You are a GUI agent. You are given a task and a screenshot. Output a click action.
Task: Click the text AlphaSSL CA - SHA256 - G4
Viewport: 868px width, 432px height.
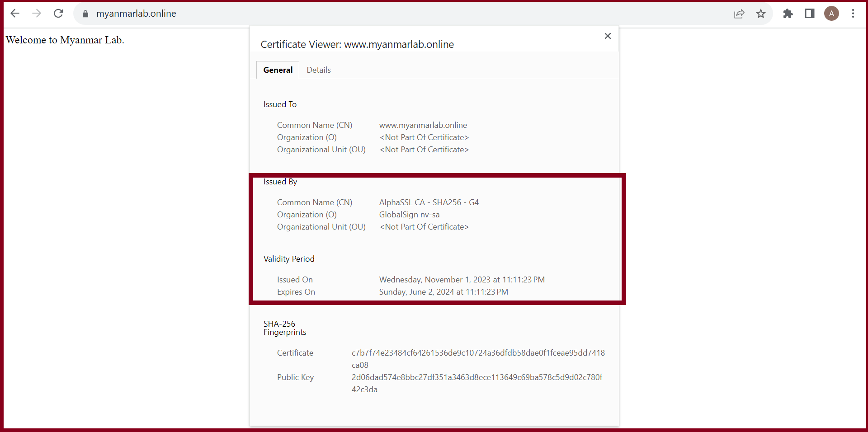coord(429,202)
